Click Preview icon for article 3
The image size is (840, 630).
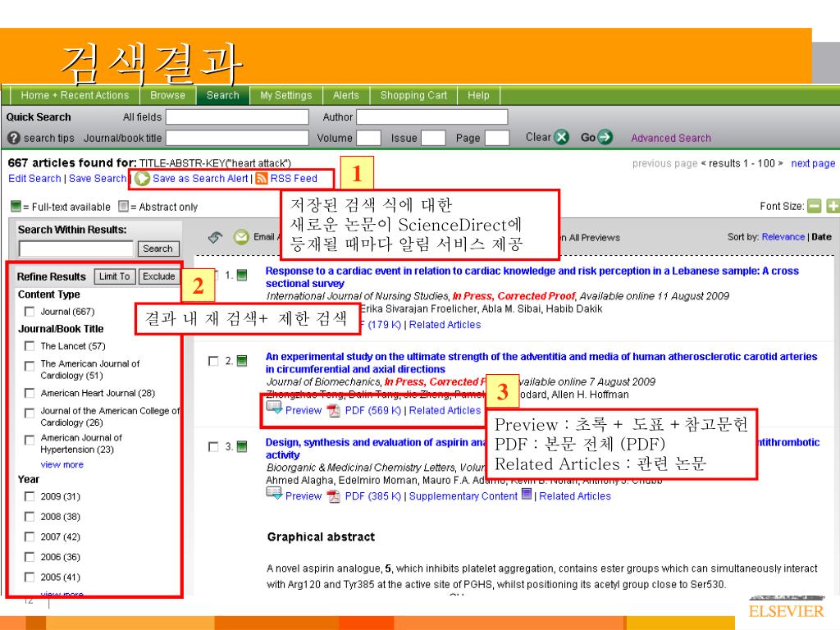(274, 494)
